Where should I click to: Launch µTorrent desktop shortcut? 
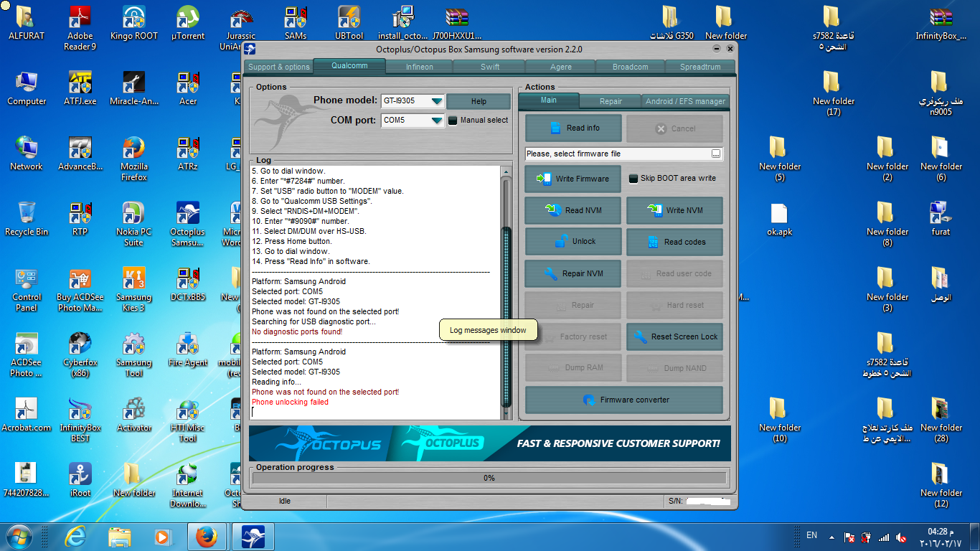coord(187,24)
